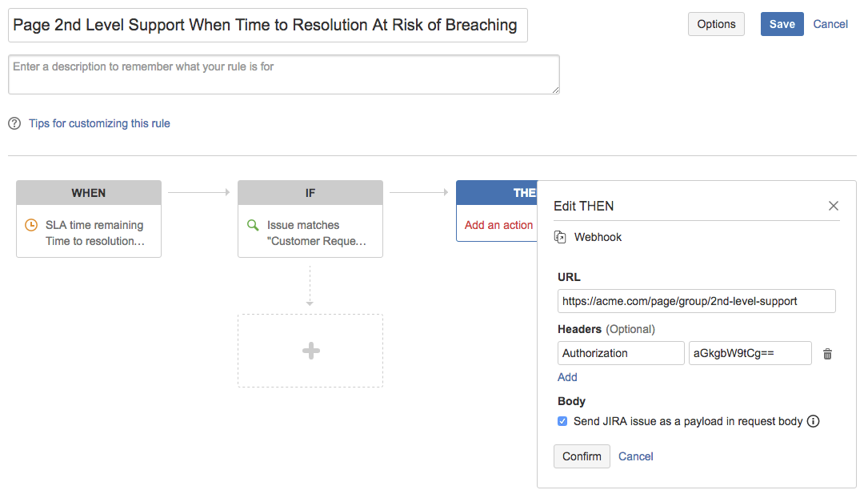Open Tips for customizing this rule
The width and height of the screenshot is (868, 502).
click(x=99, y=123)
